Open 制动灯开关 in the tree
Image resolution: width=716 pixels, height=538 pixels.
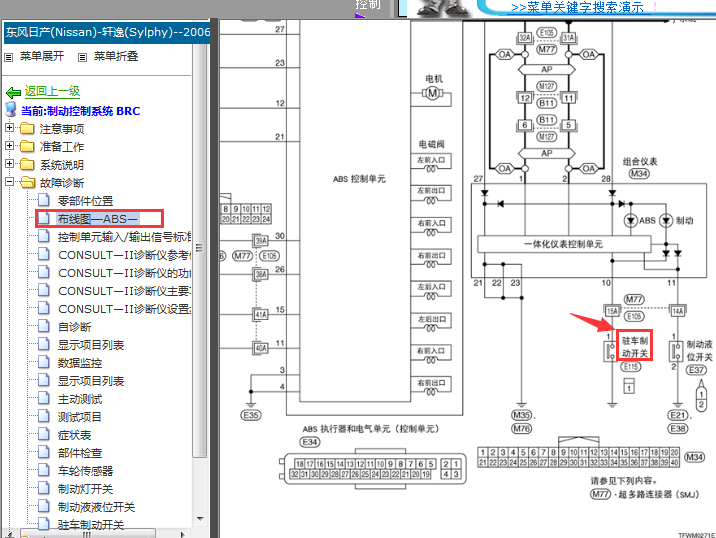[85, 489]
